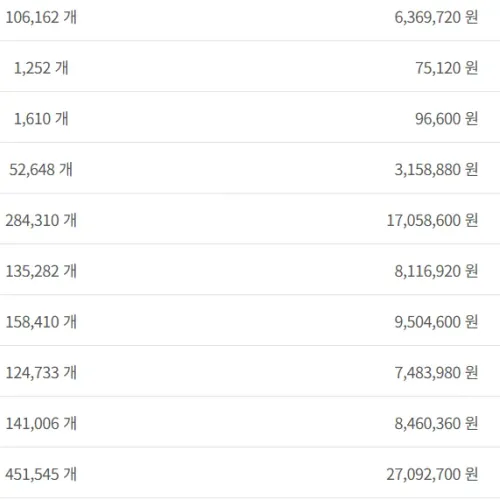The image size is (500, 500).
Task: Select the 6,369,720 원 amount
Action: point(436,17)
